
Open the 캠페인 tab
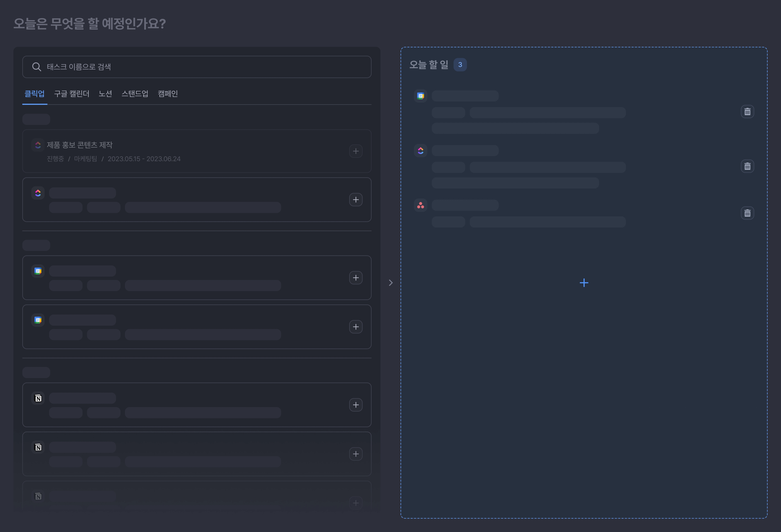[168, 94]
